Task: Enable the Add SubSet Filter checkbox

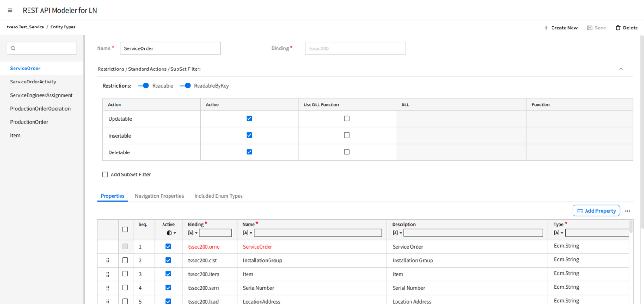Action: [105, 174]
